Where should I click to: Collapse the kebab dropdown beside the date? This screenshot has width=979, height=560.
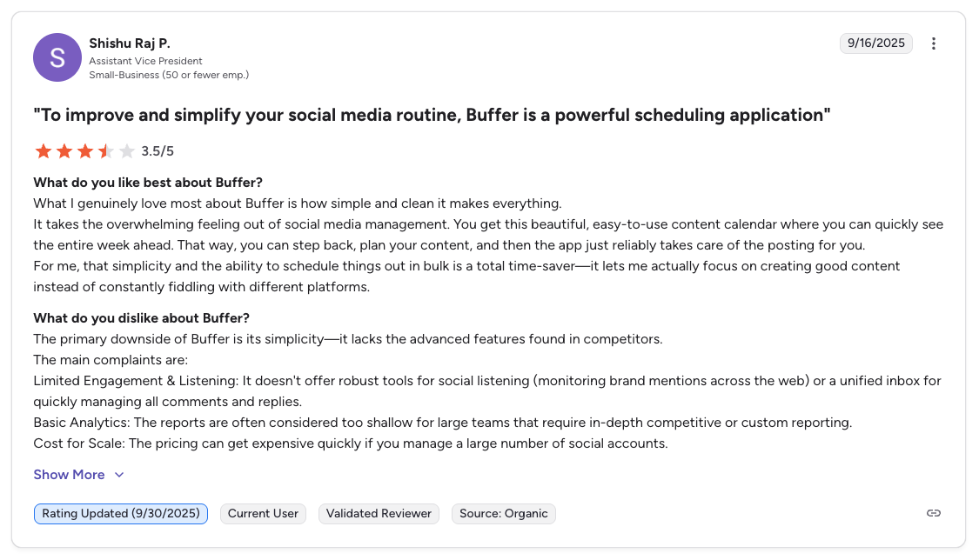(934, 43)
